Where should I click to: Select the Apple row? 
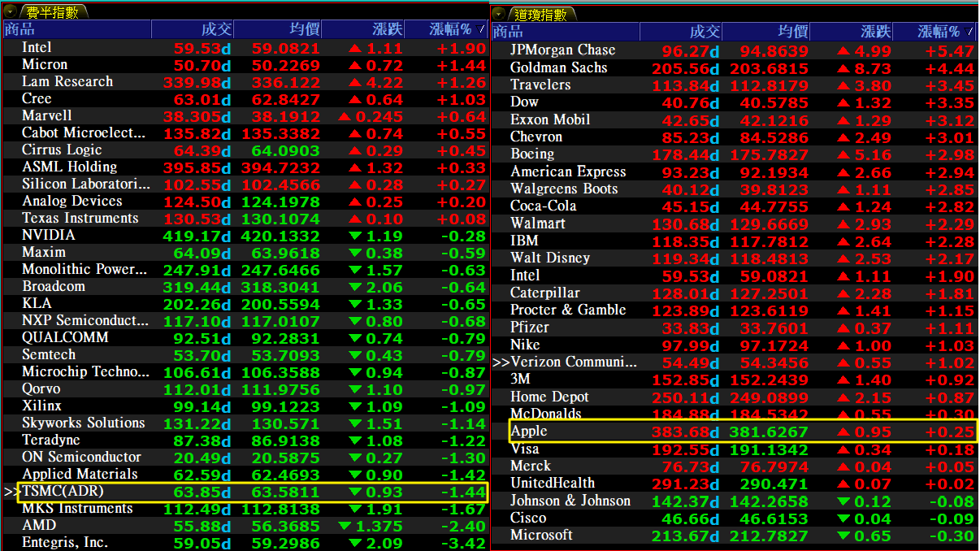point(734,432)
